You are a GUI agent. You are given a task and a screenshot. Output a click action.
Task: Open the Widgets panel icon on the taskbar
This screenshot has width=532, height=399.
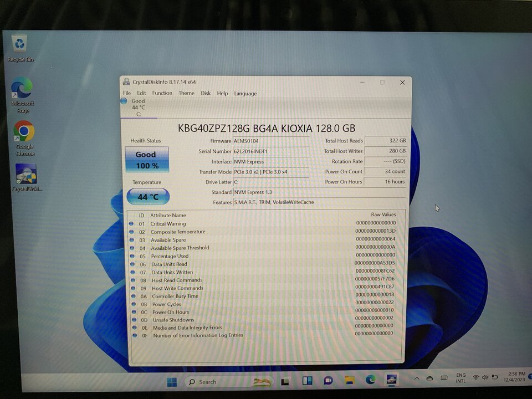click(308, 381)
